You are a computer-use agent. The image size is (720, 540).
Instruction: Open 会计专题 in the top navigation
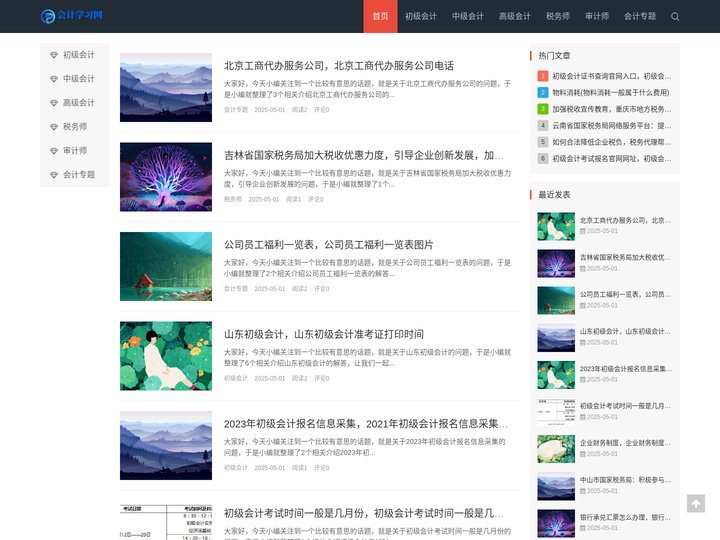640,16
